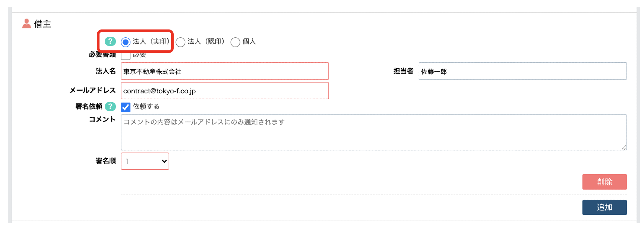Click the borrower person icon
This screenshot has width=644, height=232.
(x=26, y=24)
